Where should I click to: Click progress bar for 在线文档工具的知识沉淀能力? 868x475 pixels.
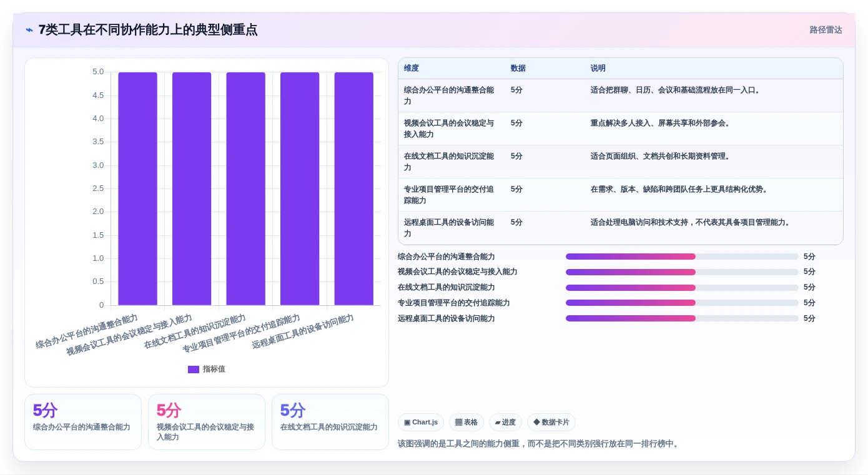pyautogui.click(x=682, y=288)
